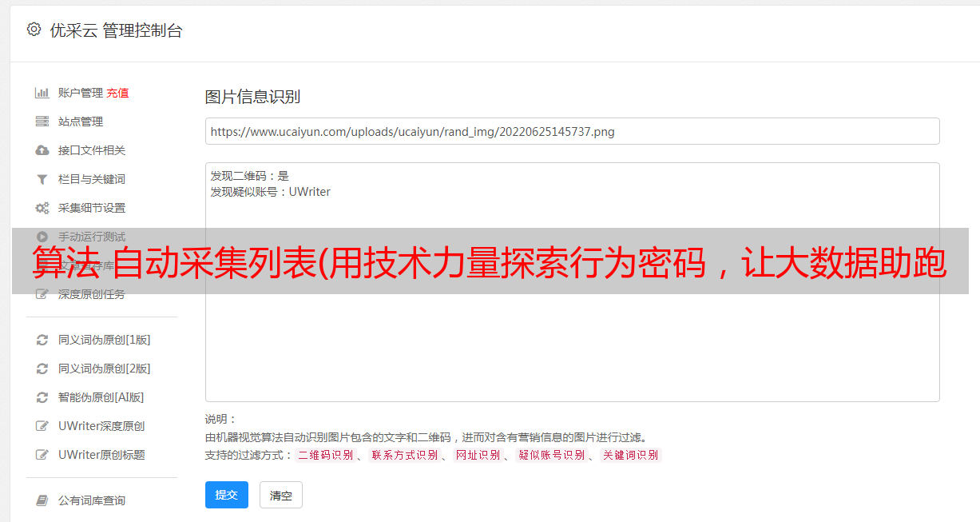Open 接口文件相关 menu item
Viewport: 980px width, 522px height.
(92, 150)
